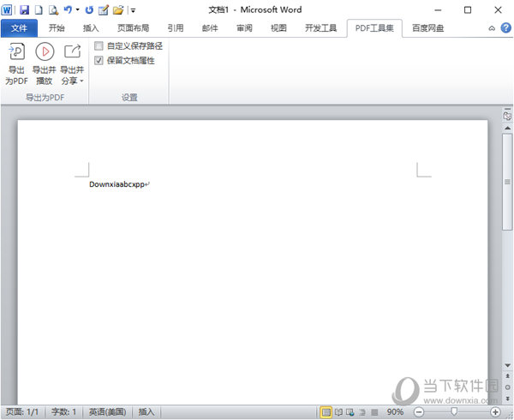Open the 审阅 tab

tap(244, 28)
